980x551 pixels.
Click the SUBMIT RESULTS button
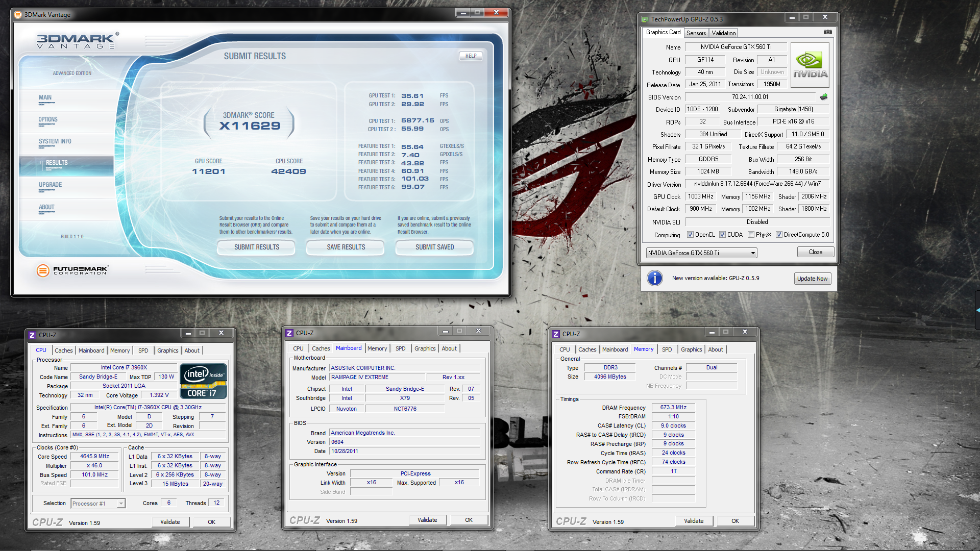(x=257, y=247)
